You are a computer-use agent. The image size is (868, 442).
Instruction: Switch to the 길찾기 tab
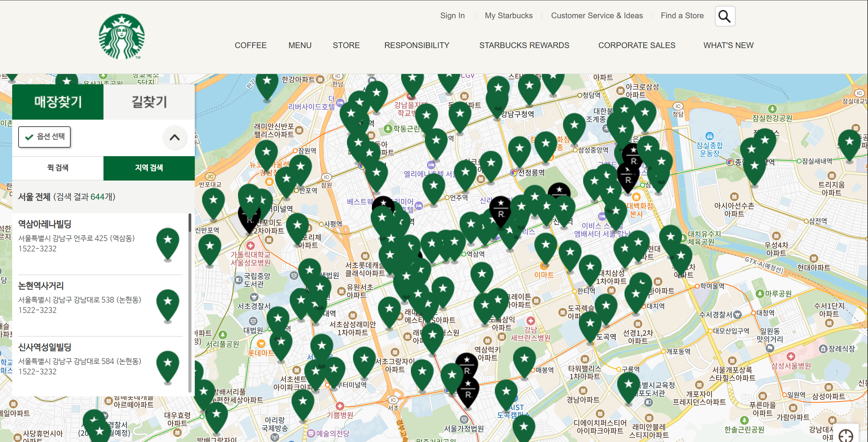pos(149,102)
